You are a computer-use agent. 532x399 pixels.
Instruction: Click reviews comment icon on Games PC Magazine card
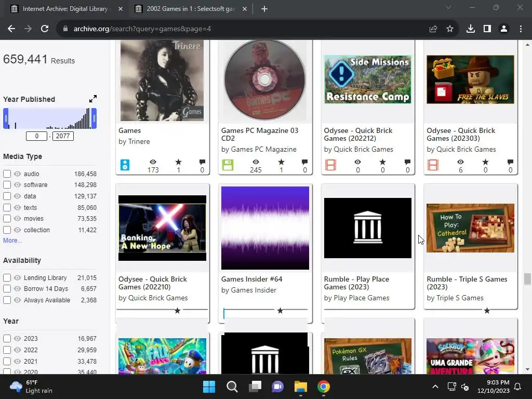[304, 162]
